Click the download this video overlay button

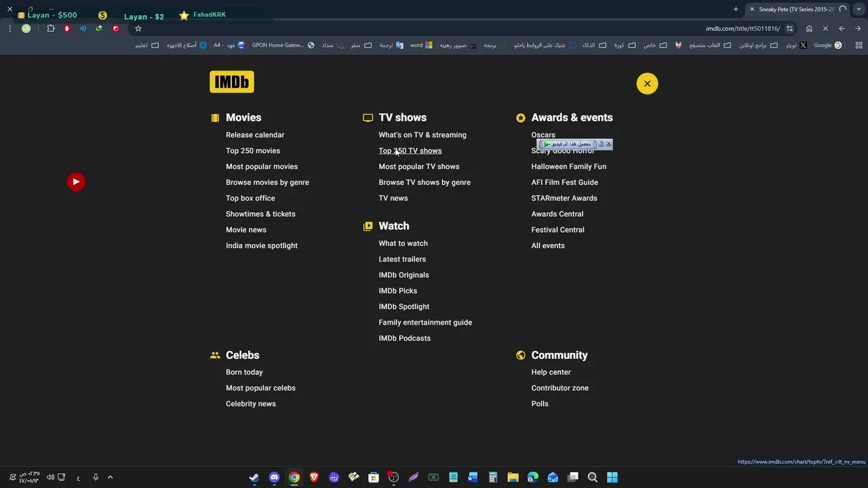568,144
